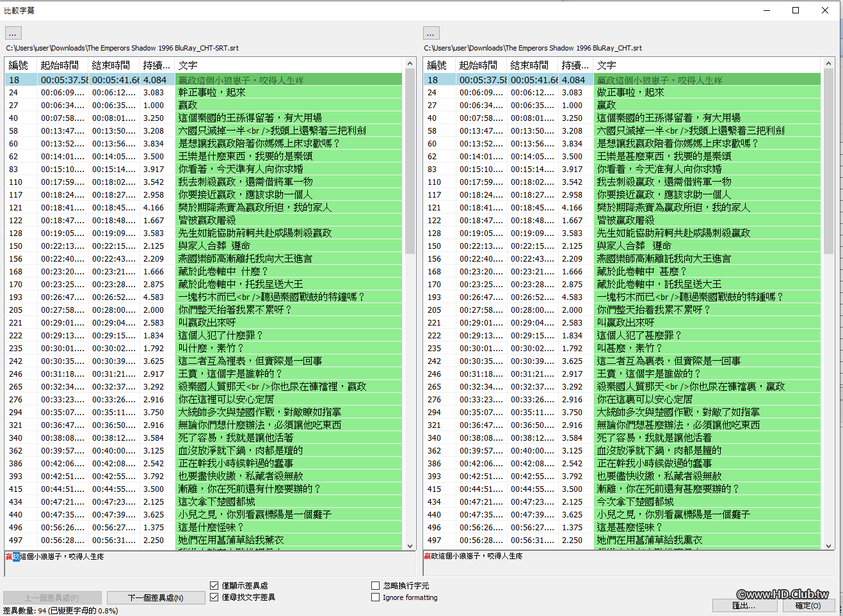Viewport: 843px width, 616px height.
Task: Click the highlighted row 18 on the right
Action: (608, 79)
